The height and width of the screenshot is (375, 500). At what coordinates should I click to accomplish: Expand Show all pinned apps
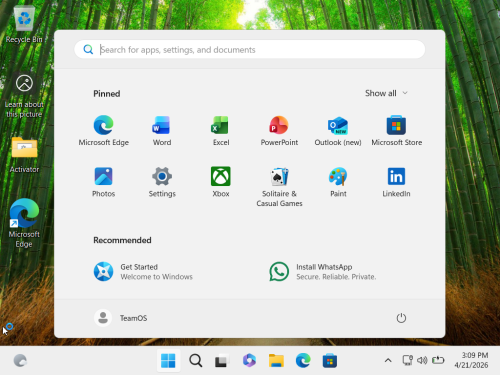coord(386,93)
